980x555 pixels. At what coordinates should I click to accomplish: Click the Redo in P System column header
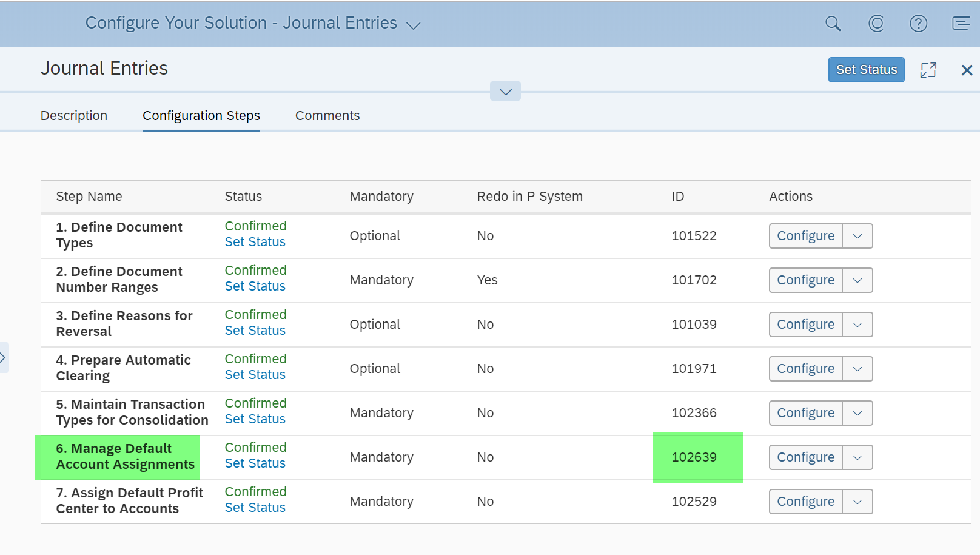529,197
